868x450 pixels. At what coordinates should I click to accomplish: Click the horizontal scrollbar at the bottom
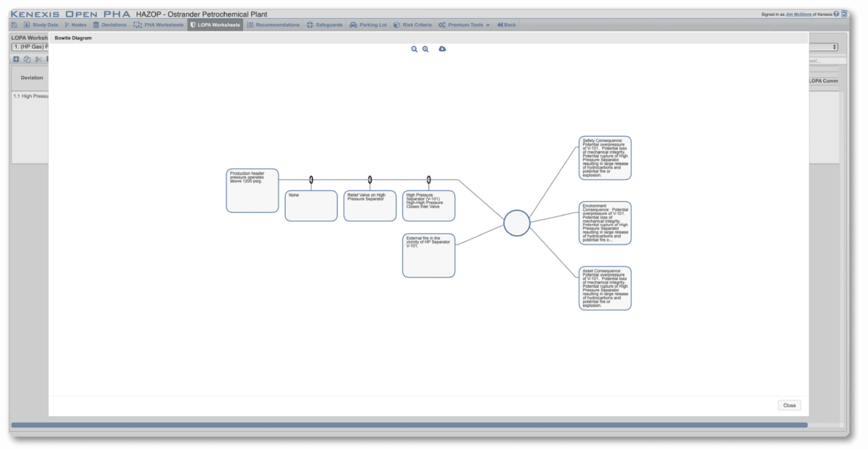pos(409,425)
